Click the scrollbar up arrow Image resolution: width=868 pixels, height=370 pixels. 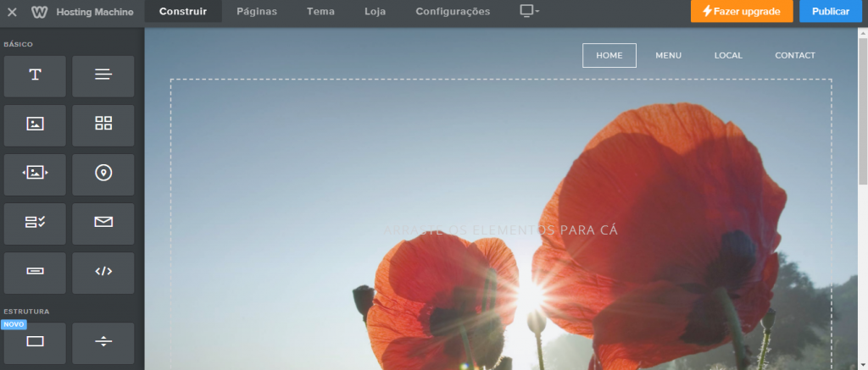click(863, 33)
